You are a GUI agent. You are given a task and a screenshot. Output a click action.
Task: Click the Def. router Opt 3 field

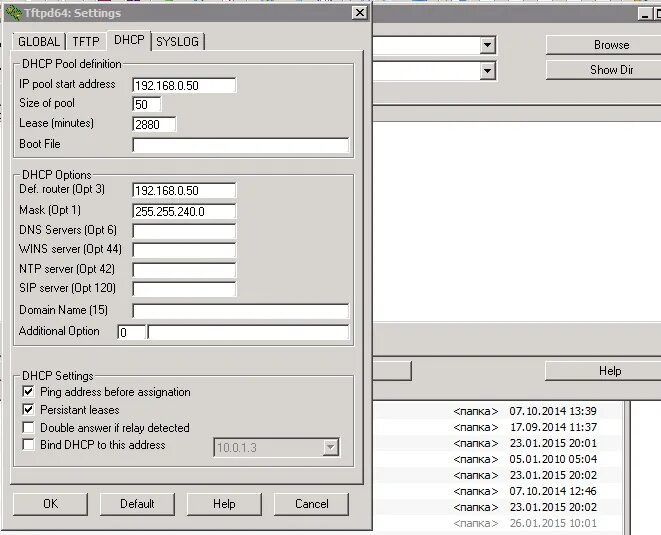184,191
